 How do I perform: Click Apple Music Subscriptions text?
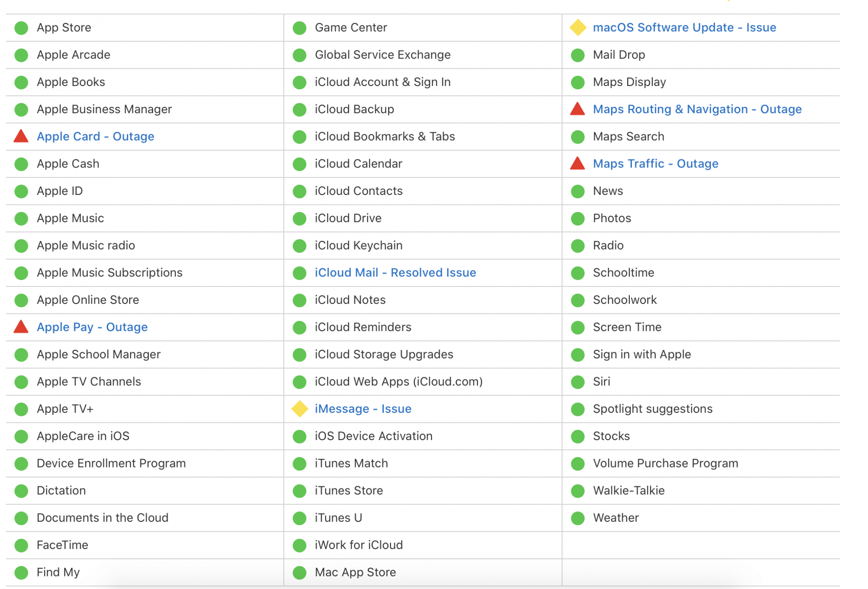(110, 273)
